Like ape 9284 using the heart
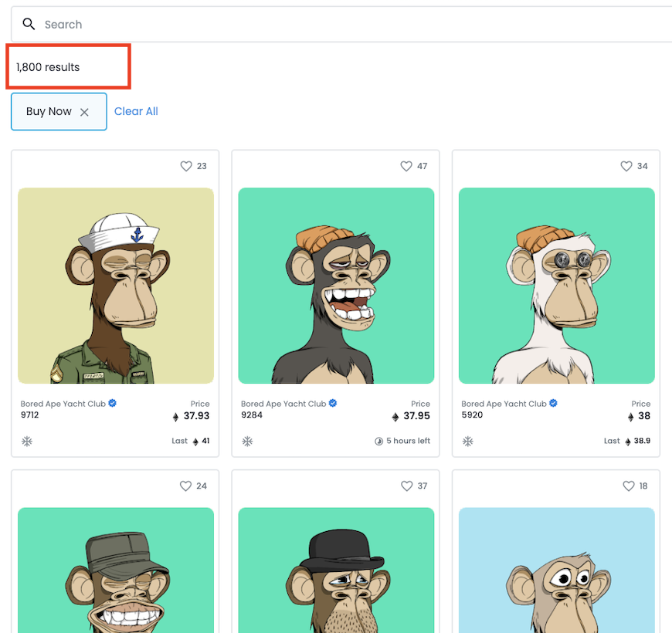672x633 pixels. (406, 166)
